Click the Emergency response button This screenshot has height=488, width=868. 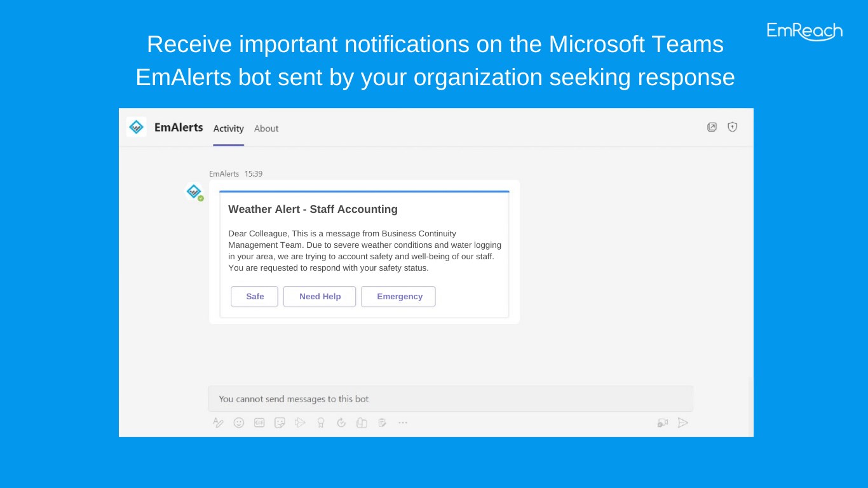(x=398, y=297)
